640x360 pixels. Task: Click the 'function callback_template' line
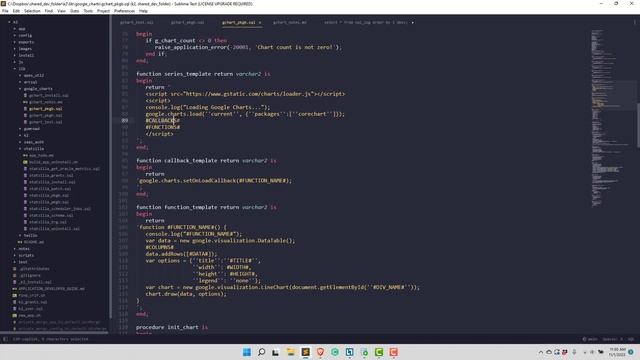[206, 160]
